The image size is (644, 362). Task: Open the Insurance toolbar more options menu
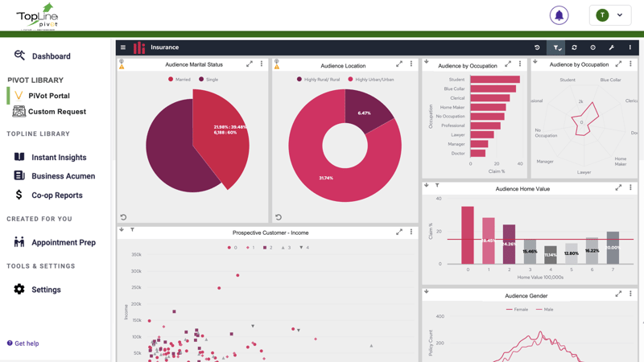[x=630, y=47]
